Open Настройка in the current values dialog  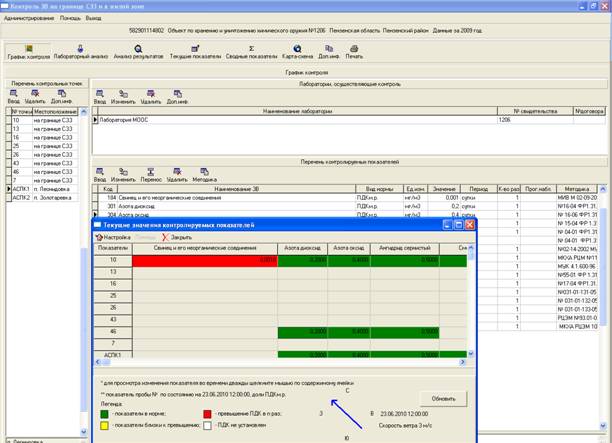point(114,238)
